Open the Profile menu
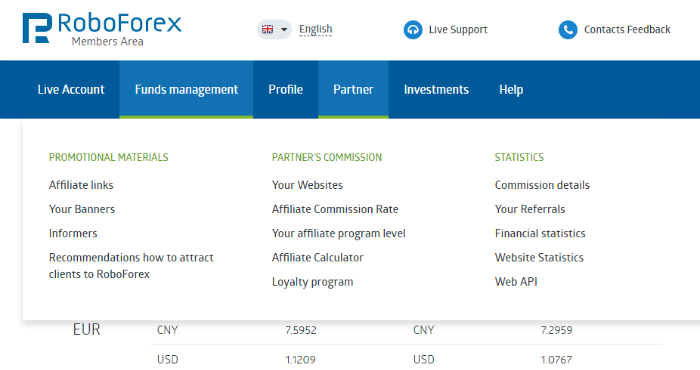This screenshot has width=700, height=370. coord(286,89)
